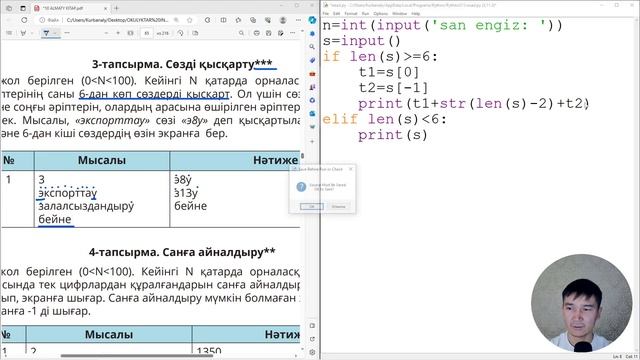
Task: Select the PDF draw pen tool
Action: click(46, 33)
